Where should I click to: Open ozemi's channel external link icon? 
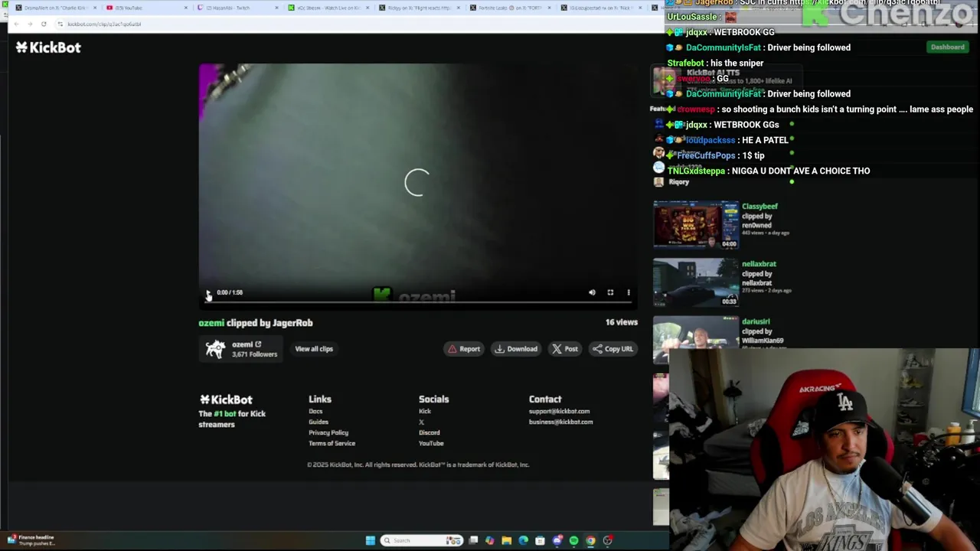click(x=258, y=344)
